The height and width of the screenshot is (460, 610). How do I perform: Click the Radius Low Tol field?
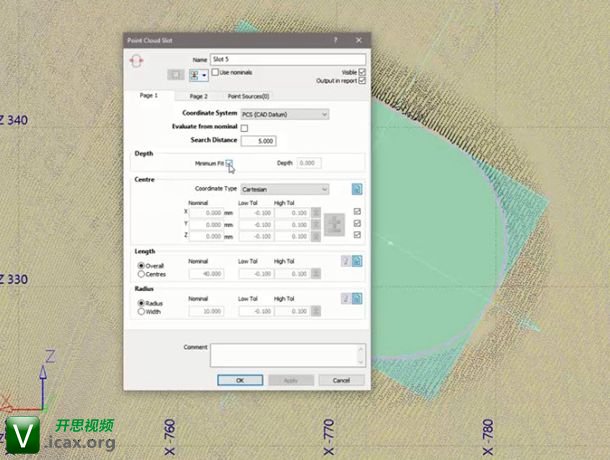[256, 311]
